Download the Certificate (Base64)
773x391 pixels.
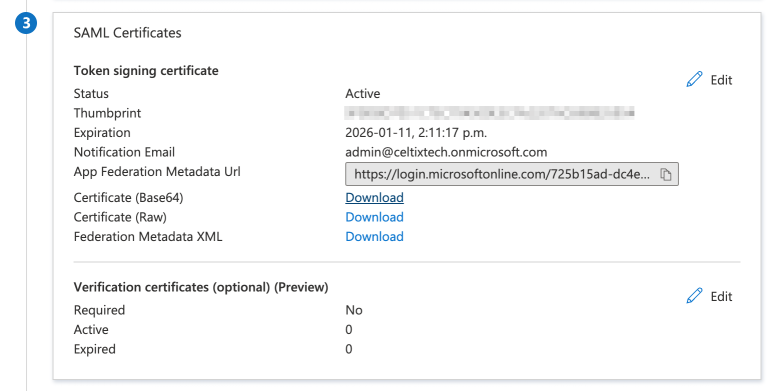tap(374, 198)
